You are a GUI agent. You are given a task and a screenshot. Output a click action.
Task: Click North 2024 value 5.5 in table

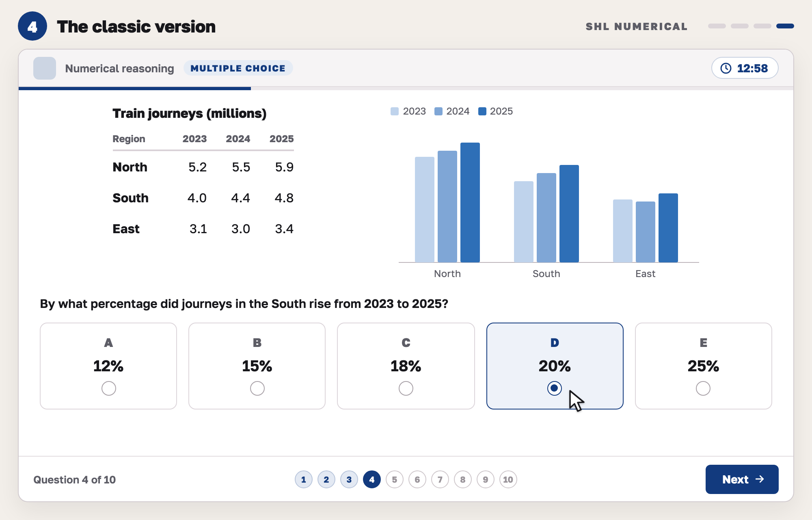point(241,167)
